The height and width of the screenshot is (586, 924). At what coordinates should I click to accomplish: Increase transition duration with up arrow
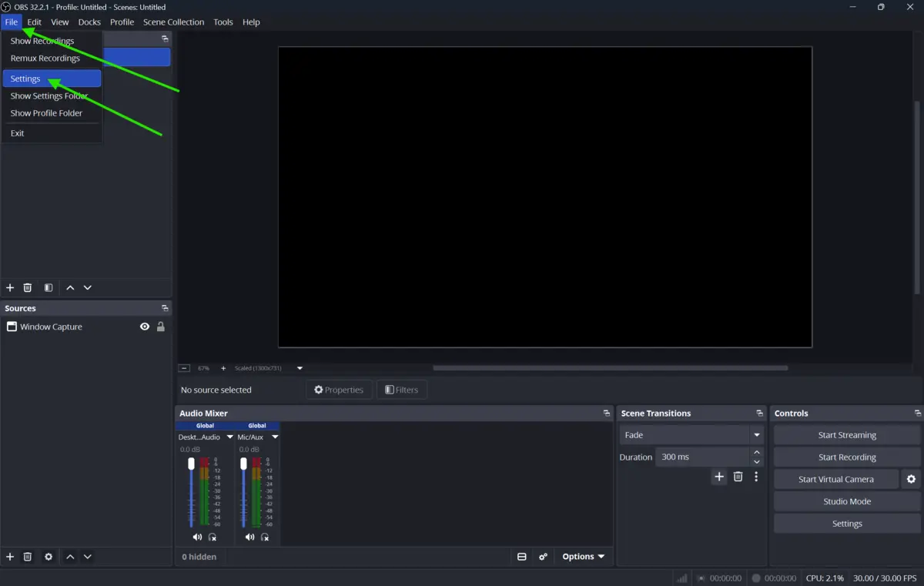coord(757,453)
